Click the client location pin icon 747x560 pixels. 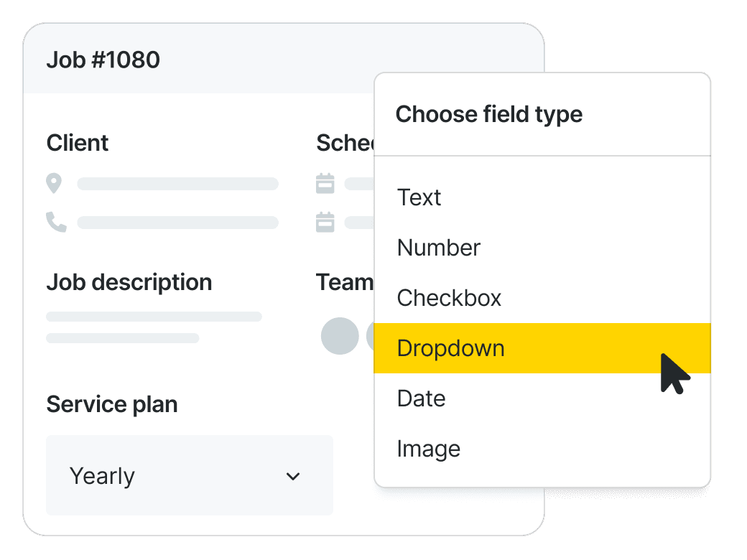point(54,183)
